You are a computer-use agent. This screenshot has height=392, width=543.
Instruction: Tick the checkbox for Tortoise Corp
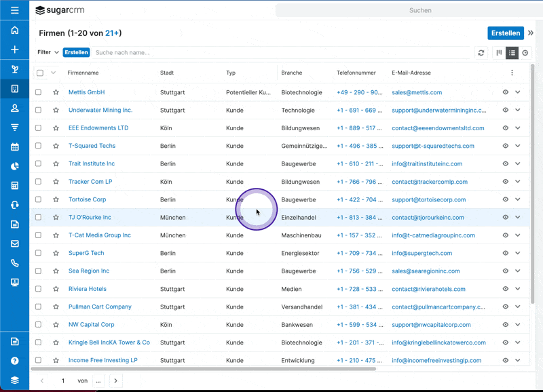coord(39,199)
